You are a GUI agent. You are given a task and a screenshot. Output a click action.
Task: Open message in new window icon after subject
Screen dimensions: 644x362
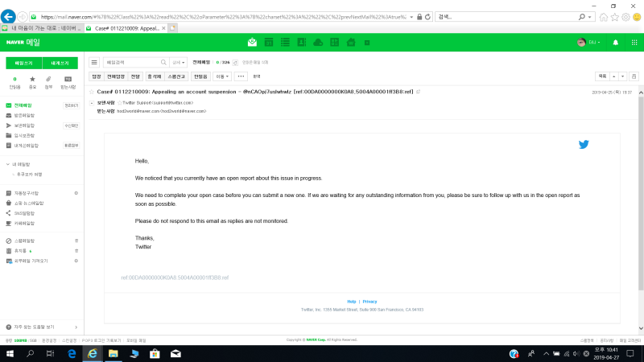coord(418,92)
